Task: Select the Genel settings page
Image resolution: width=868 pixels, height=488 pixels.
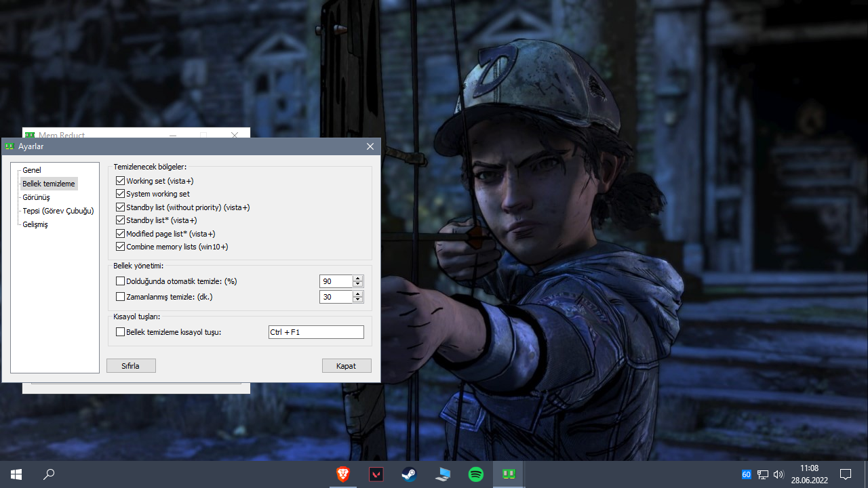Action: coord(32,170)
